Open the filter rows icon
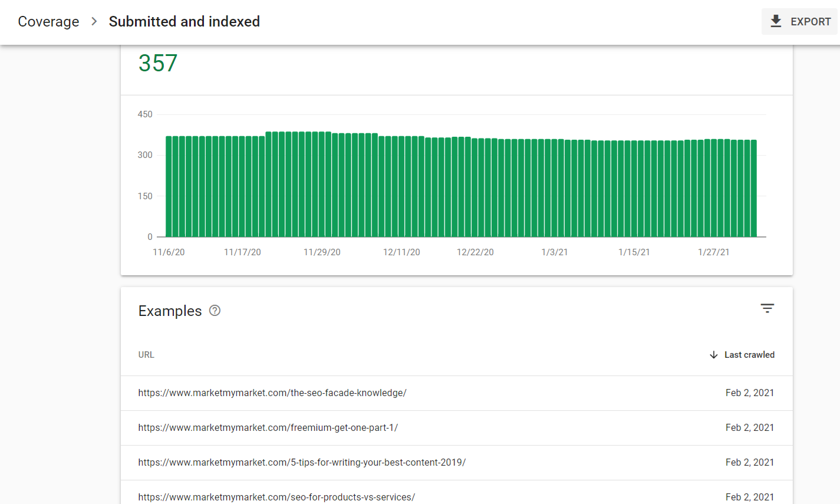 (x=767, y=308)
